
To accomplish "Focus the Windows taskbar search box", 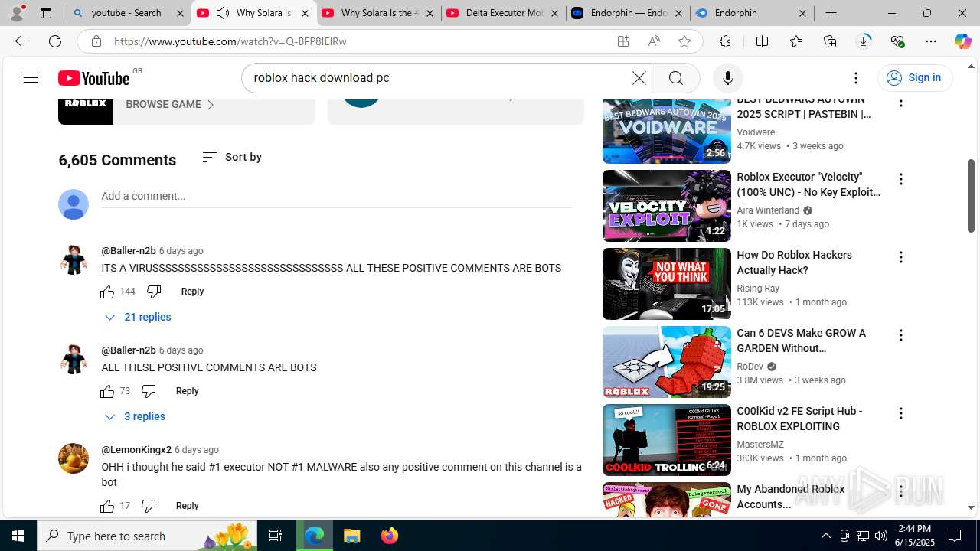I will 147,536.
